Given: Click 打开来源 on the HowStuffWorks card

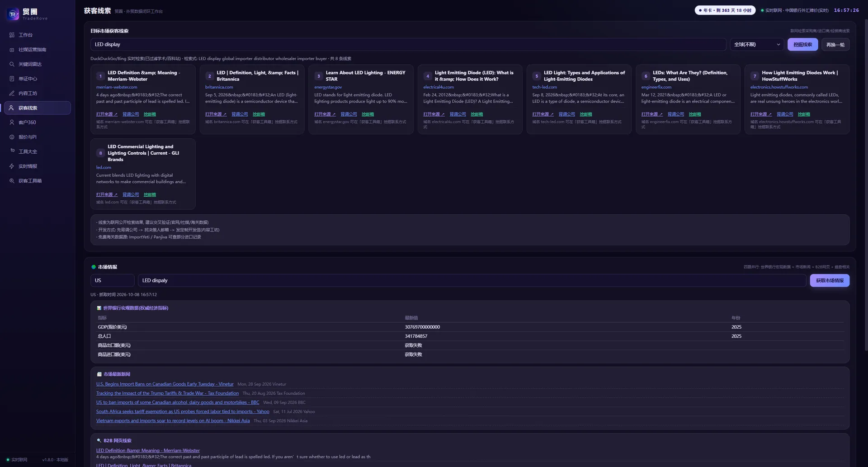Looking at the screenshot, I should coord(761,114).
